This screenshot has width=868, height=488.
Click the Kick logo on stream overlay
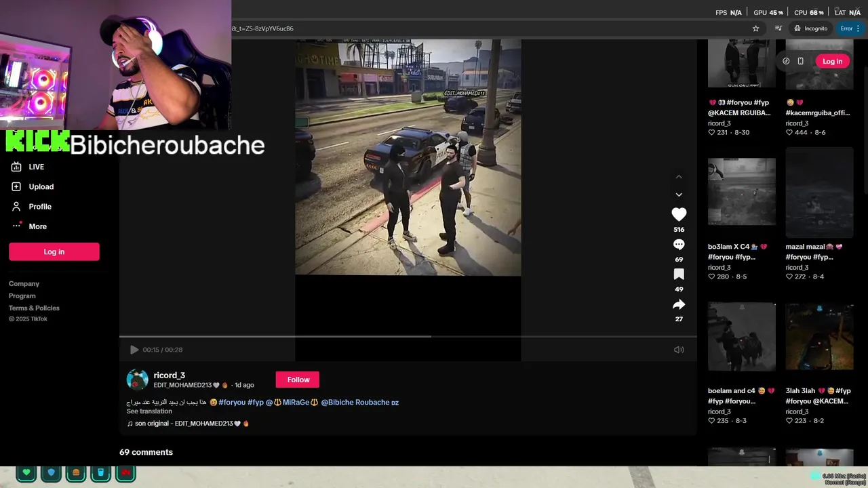point(37,141)
